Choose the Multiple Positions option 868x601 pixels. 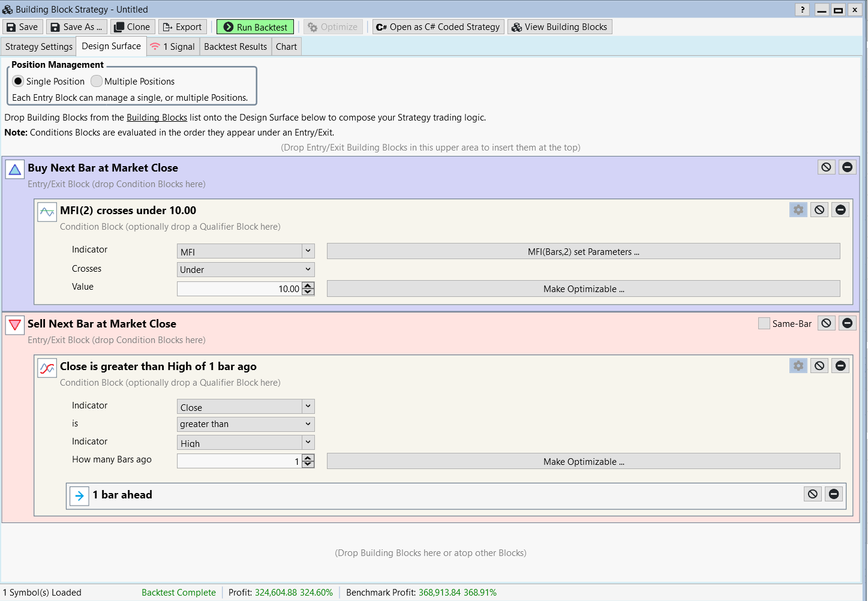[97, 81]
